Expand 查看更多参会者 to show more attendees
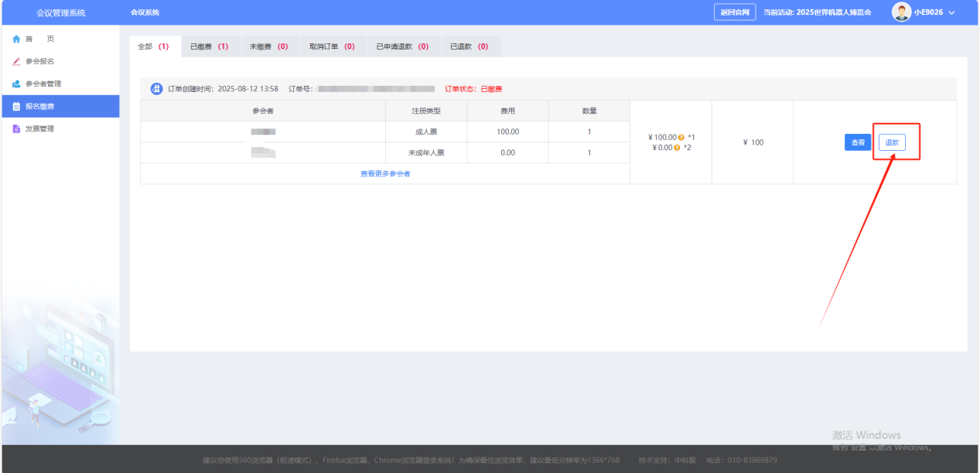This screenshot has height=473, width=980. 384,174
